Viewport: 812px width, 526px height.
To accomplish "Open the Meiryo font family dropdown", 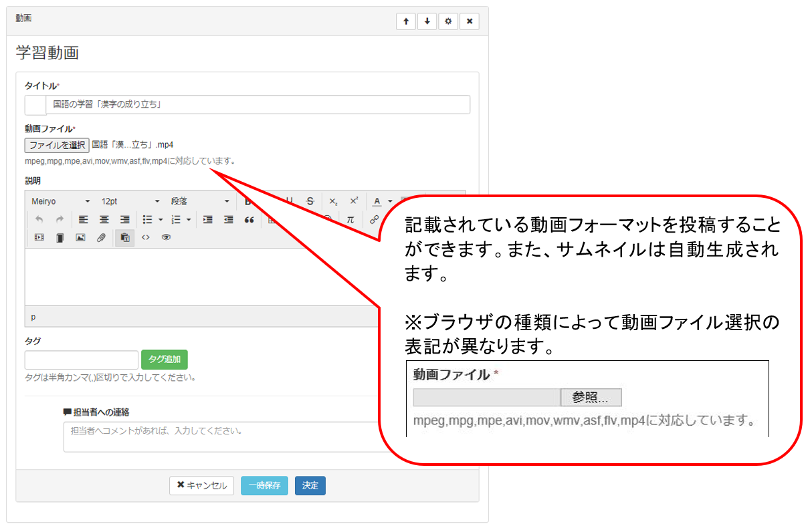I will tap(60, 201).
